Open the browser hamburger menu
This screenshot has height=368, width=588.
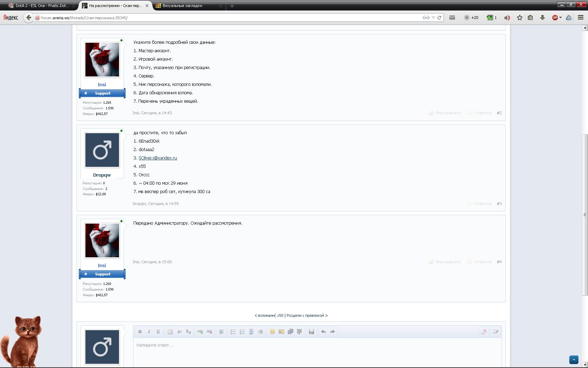tap(581, 18)
